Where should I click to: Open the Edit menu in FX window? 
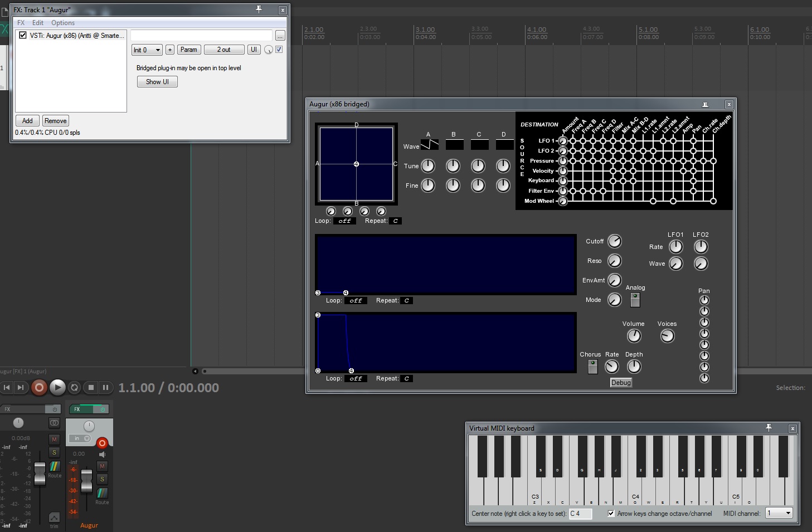[x=38, y=23]
